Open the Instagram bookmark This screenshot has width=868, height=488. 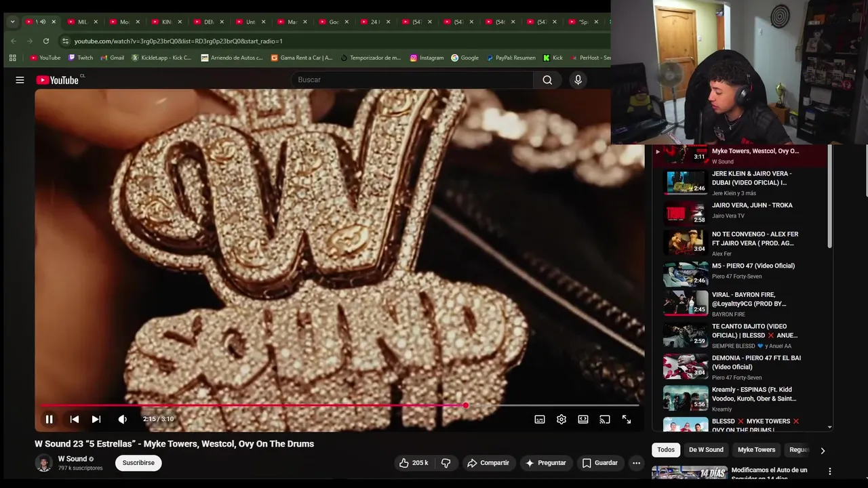[427, 58]
